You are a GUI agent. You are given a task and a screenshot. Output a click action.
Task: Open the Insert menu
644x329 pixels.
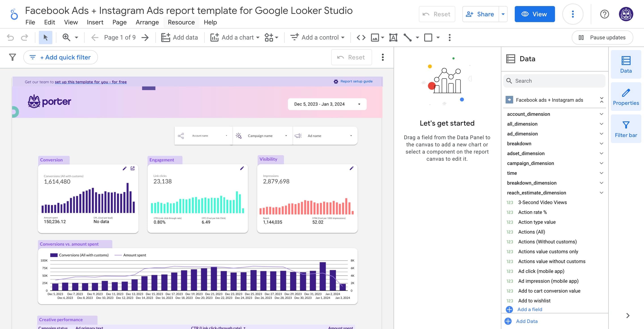point(95,22)
